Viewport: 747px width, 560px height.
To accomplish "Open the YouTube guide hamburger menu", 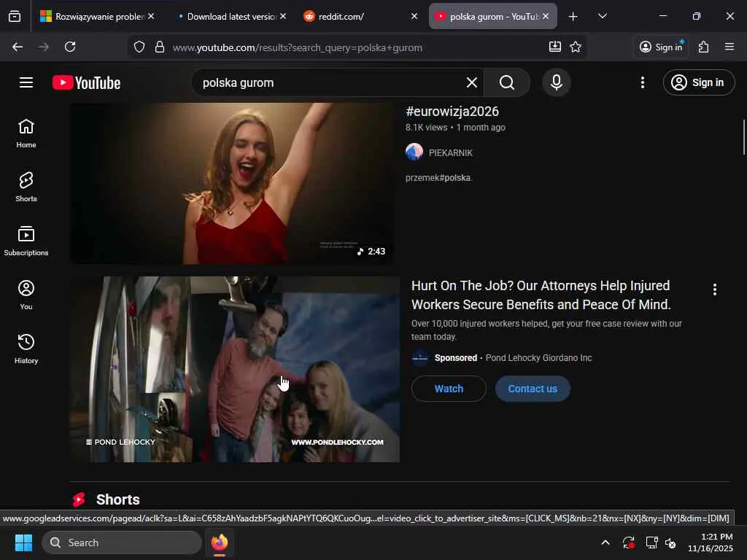I will pyautogui.click(x=26, y=82).
